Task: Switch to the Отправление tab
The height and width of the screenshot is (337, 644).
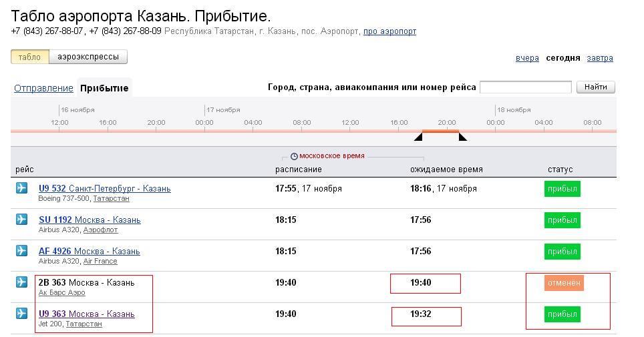Action: (43, 88)
